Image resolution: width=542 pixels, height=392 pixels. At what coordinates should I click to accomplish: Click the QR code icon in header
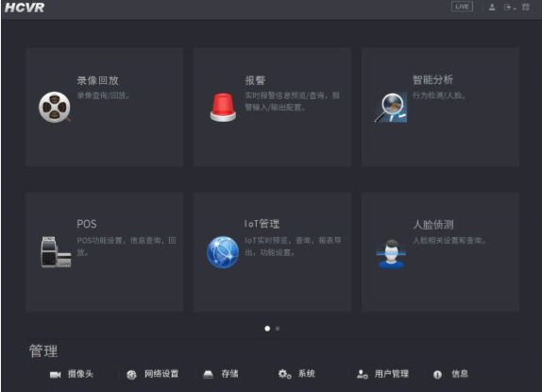click(x=526, y=7)
